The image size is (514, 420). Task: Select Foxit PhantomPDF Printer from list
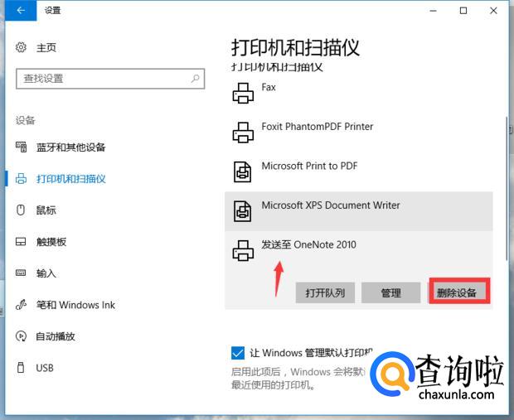click(317, 127)
